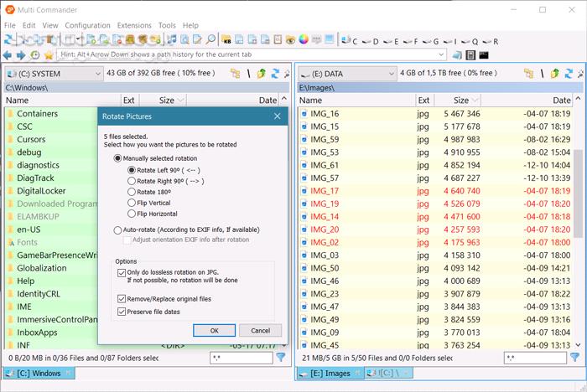Image resolution: width=587 pixels, height=392 pixels.
Task: Confirm rotation with OK button
Action: coord(214,331)
